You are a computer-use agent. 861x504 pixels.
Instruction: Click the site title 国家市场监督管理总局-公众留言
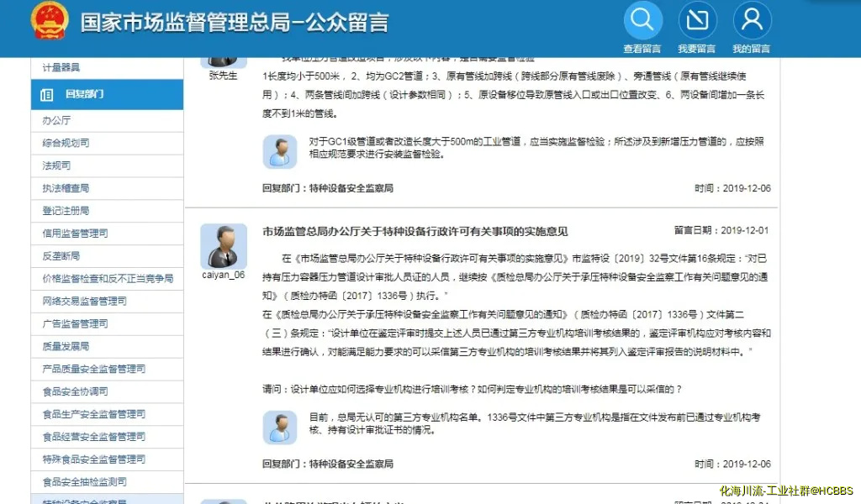235,23
